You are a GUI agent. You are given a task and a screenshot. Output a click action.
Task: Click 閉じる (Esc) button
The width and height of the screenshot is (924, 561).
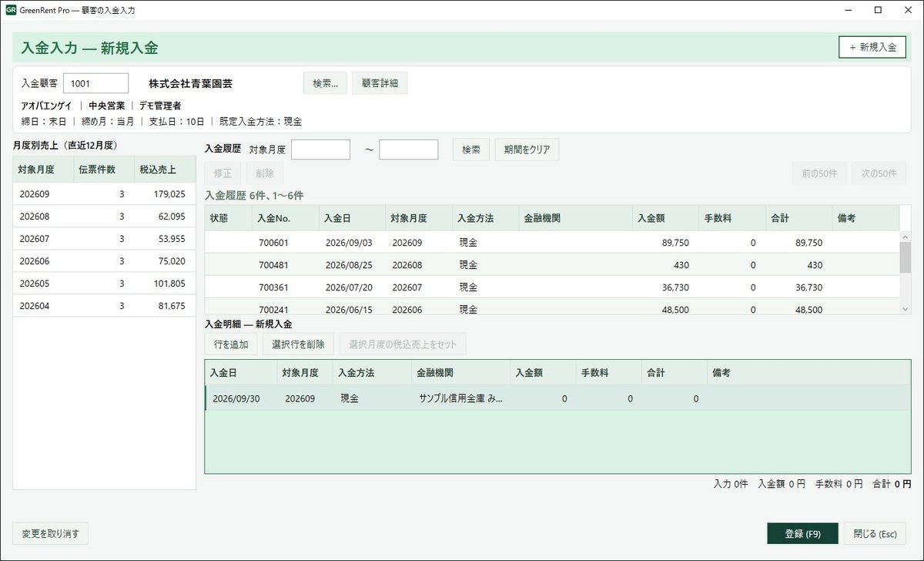(x=875, y=533)
